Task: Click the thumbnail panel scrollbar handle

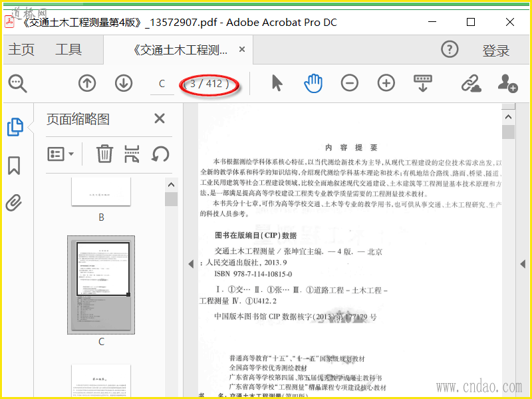Action: click(x=172, y=199)
